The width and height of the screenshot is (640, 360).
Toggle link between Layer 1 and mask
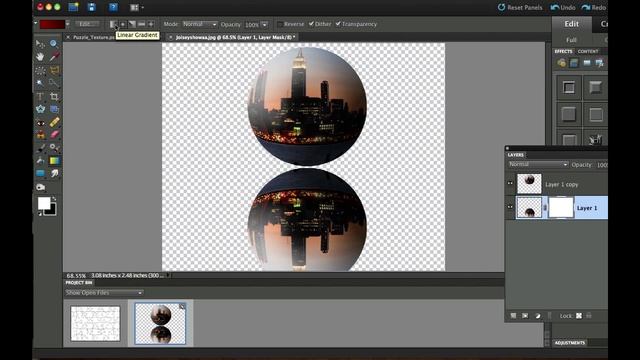coord(545,208)
